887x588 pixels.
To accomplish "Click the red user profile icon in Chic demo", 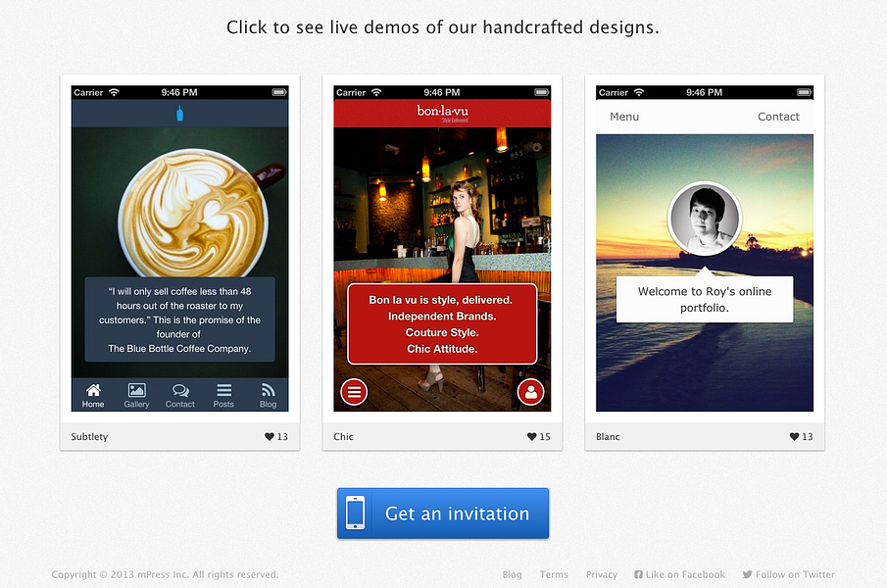I will 530,392.
